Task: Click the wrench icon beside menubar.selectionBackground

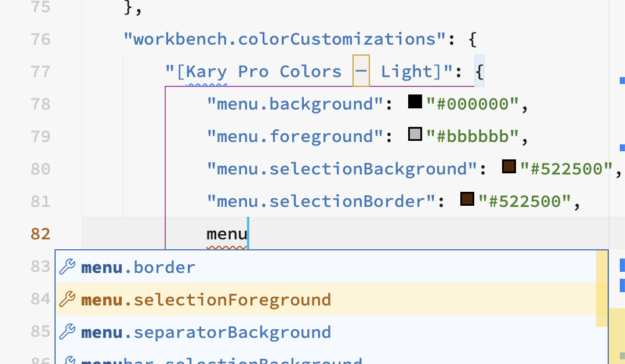Action: 67,359
